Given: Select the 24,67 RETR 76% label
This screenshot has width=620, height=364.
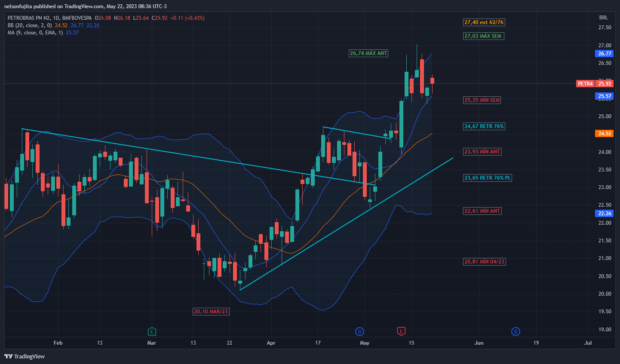Looking at the screenshot, I should [x=484, y=126].
